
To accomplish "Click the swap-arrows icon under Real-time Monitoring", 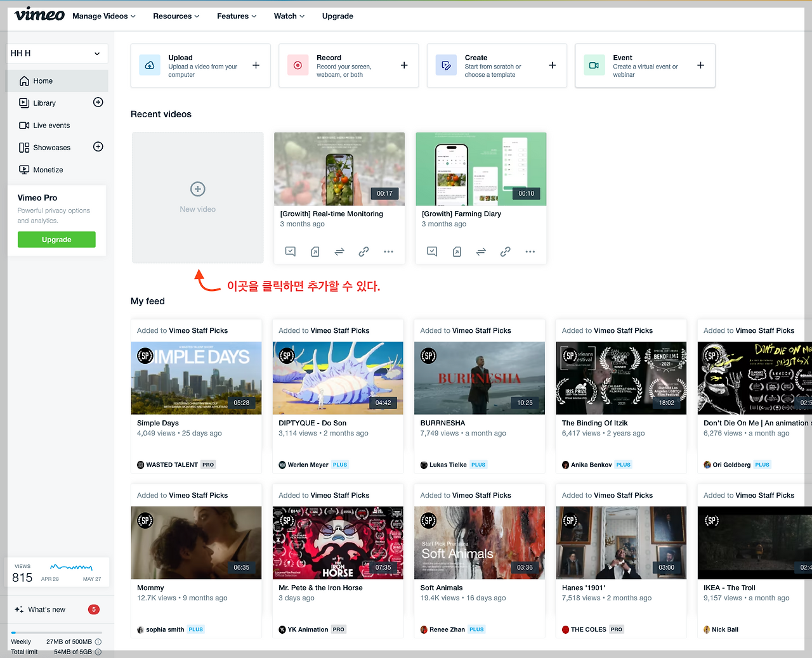I will (339, 252).
